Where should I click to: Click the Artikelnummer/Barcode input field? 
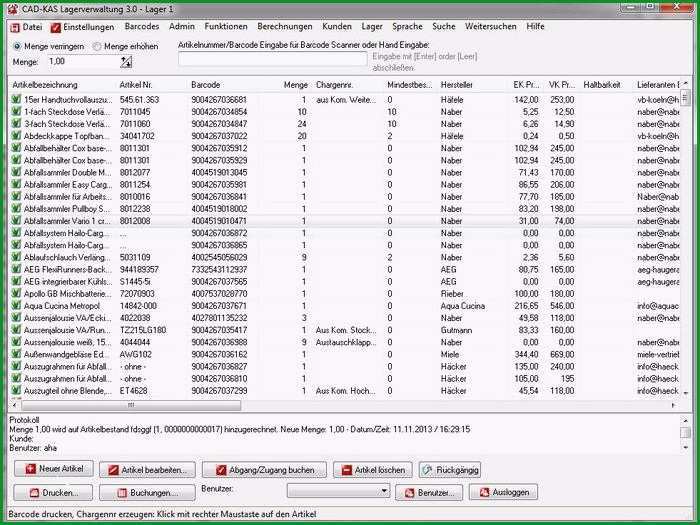click(273, 59)
